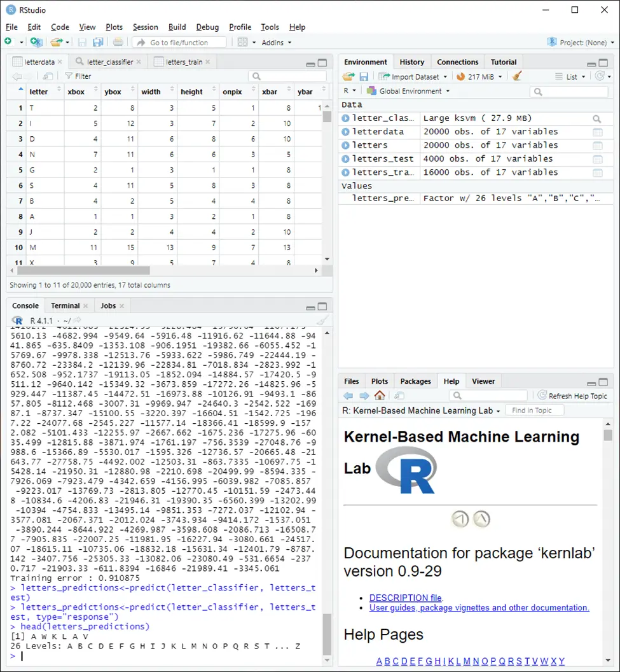The image size is (620, 672).
Task: Switch to the Packages tab
Action: pos(415,381)
